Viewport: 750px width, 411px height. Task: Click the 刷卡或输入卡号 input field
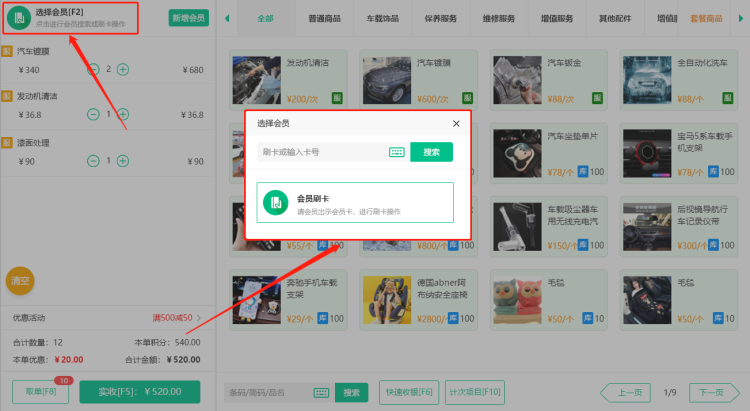click(320, 152)
